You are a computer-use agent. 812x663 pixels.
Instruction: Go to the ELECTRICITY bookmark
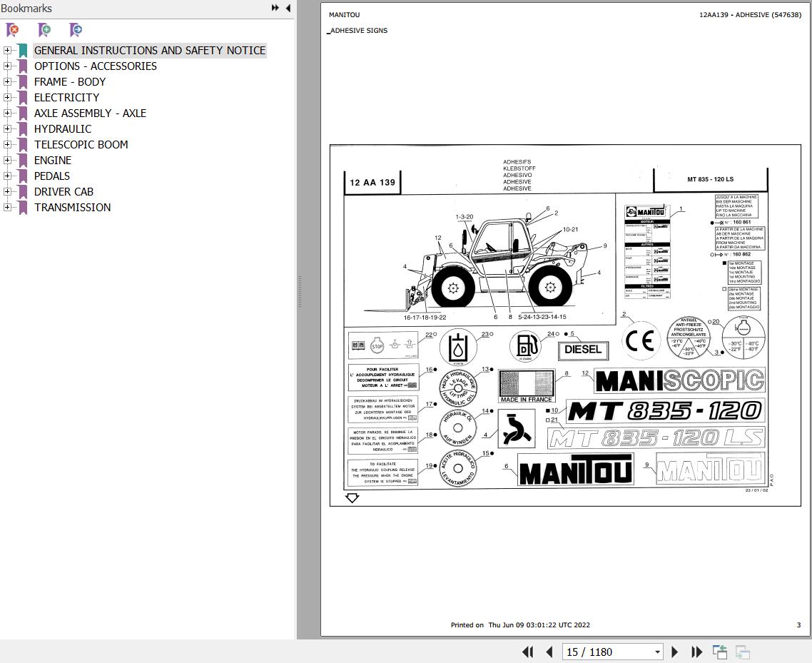click(x=67, y=97)
